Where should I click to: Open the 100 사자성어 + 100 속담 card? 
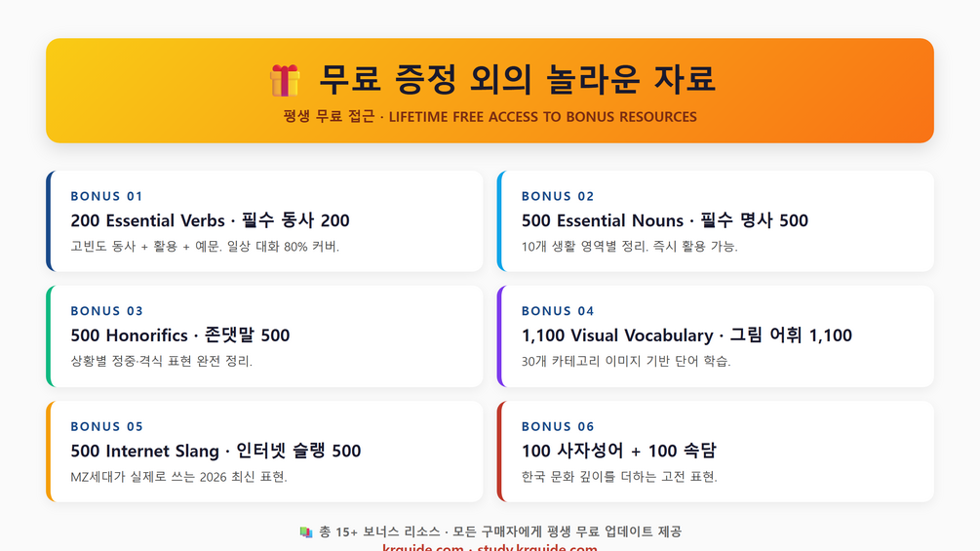pyautogui.click(x=716, y=452)
